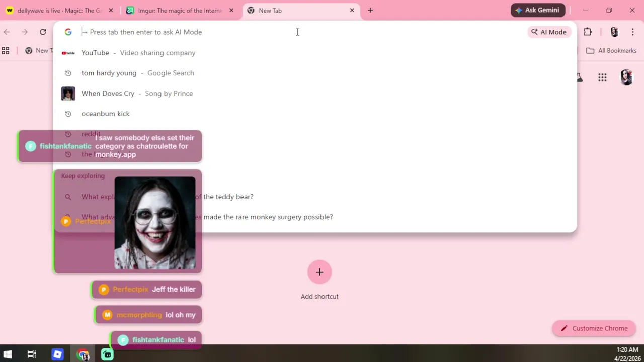
Task: Select the YouTube suggestion
Action: tap(315, 53)
